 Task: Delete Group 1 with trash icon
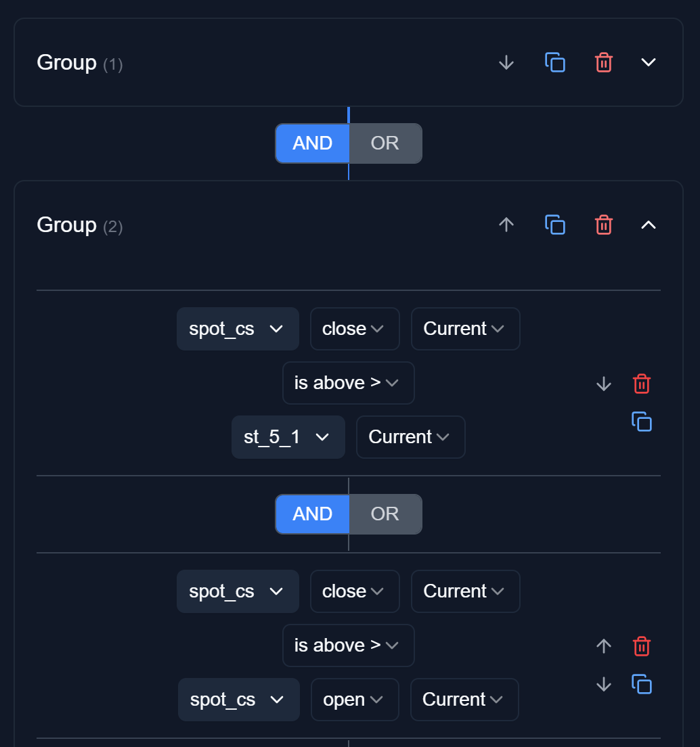(x=603, y=62)
